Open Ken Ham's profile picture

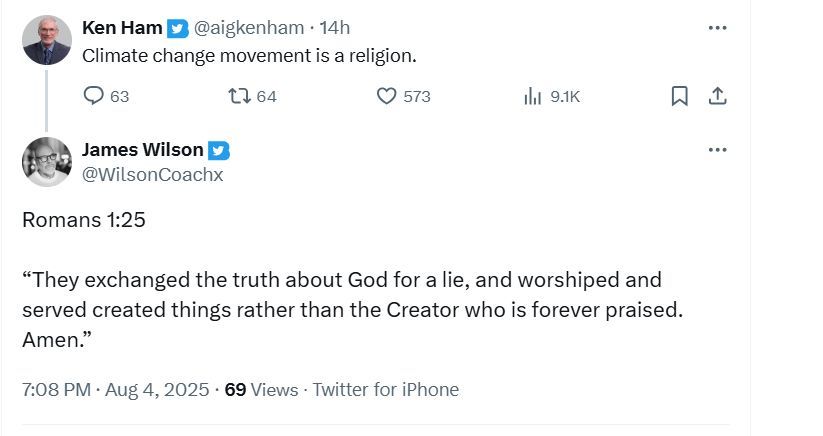[x=47, y=41]
